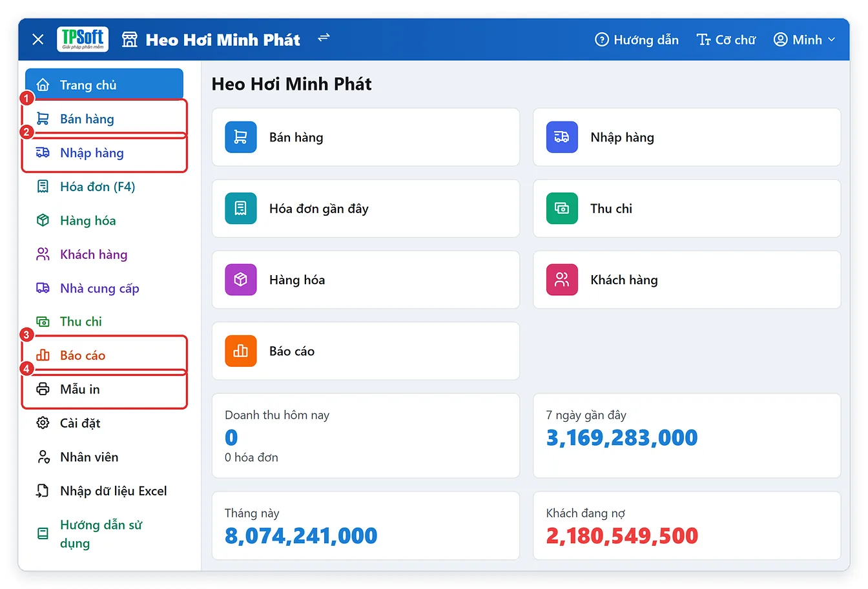The height and width of the screenshot is (589, 868).
Task: Click the blue cart icon on Bán hàng card
Action: pos(241,137)
